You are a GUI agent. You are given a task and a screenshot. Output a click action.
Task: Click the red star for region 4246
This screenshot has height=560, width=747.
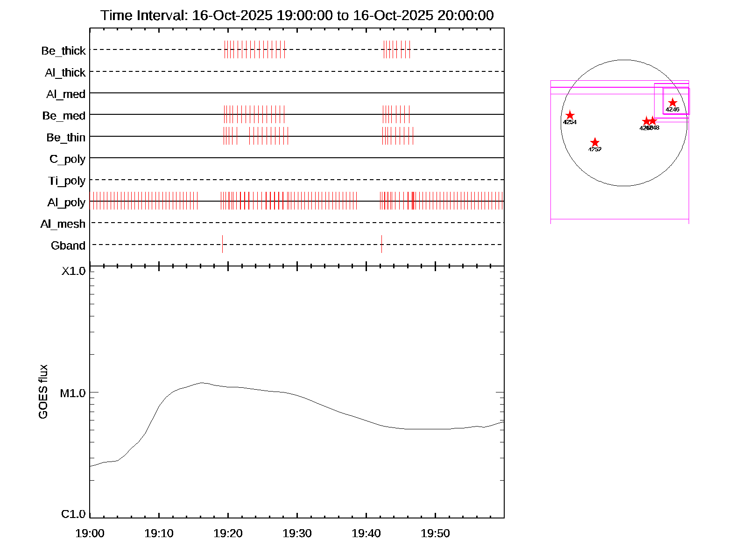pos(672,103)
